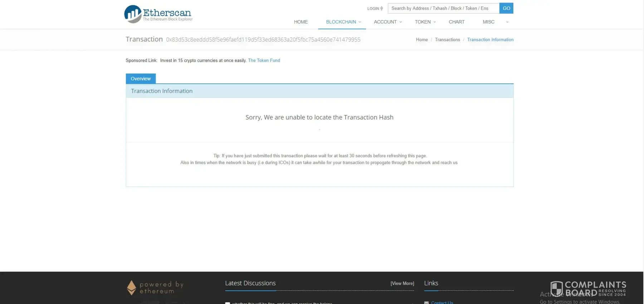Viewport: 644px width, 304px height.
Task: Click the Contact Us envelope icon
Action: (426, 302)
